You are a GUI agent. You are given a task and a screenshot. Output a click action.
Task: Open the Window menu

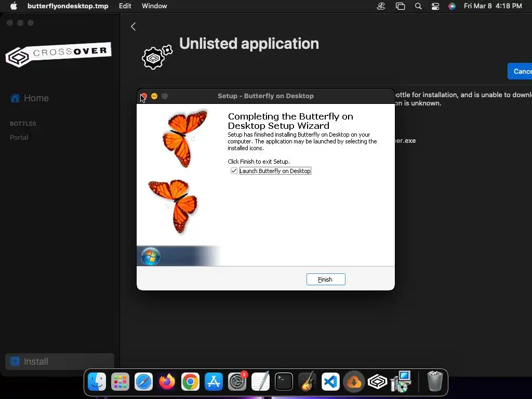tap(154, 6)
